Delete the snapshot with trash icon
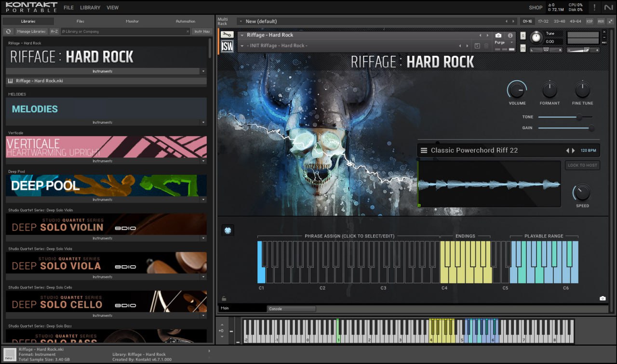Viewport: 617px width, 364px height. [486, 46]
